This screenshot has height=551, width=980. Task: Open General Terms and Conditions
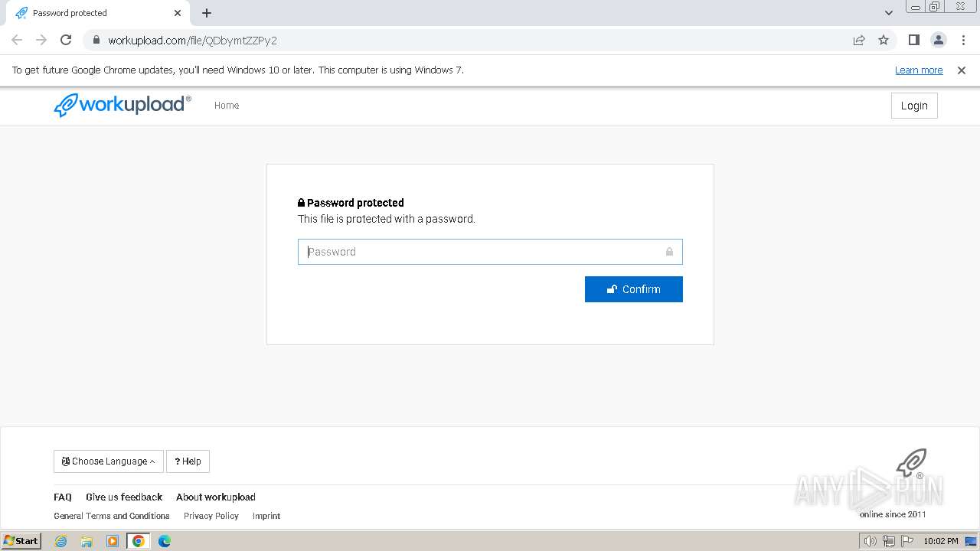pyautogui.click(x=112, y=516)
